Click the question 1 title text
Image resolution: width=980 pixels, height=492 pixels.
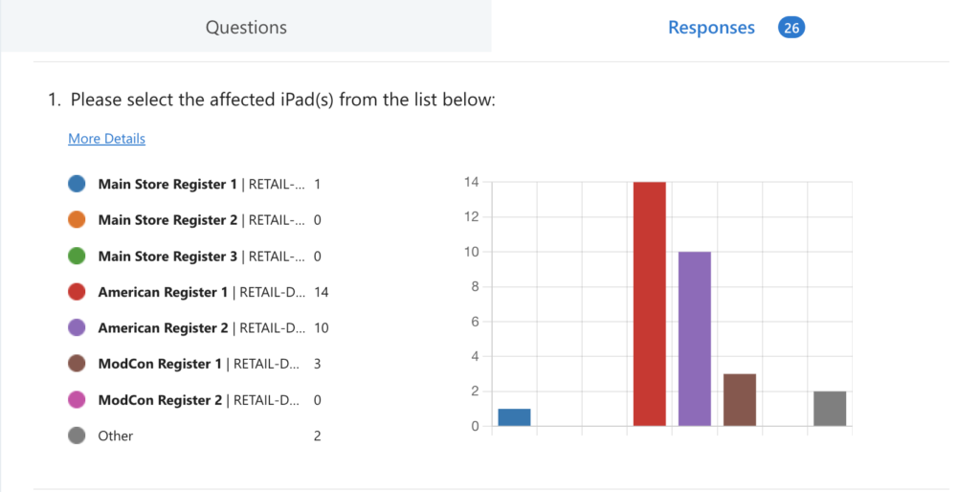click(x=283, y=100)
